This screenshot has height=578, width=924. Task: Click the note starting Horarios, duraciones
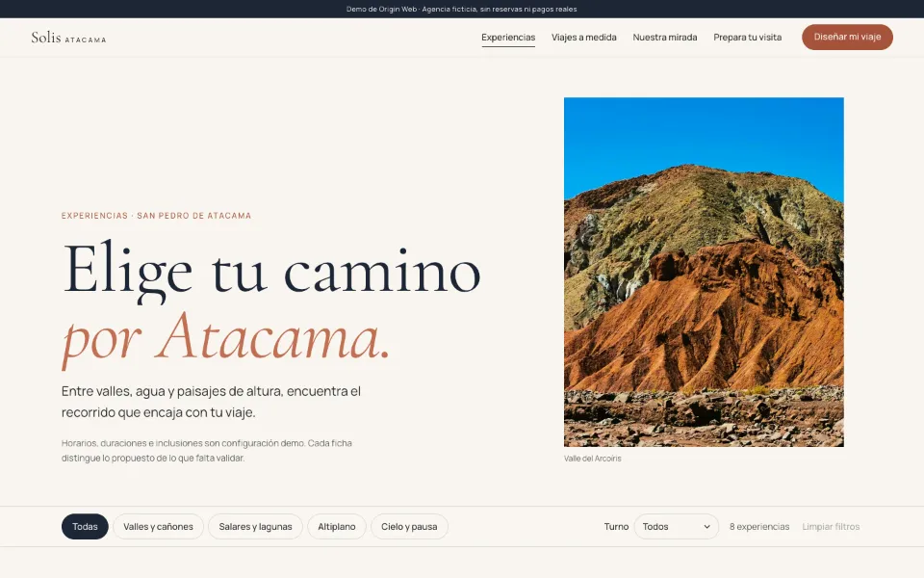pyautogui.click(x=207, y=451)
